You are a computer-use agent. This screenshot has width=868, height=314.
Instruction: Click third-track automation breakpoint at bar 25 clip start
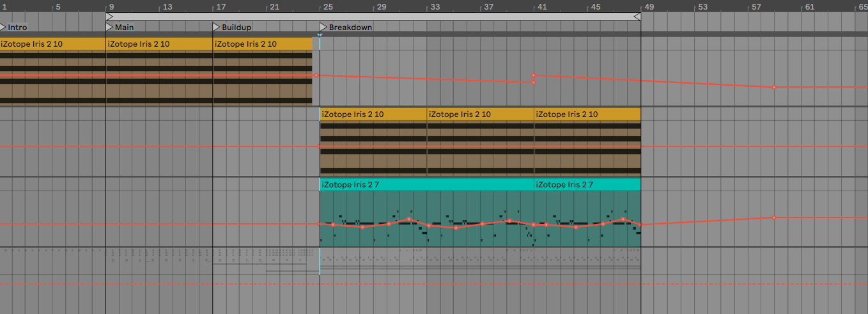(320, 224)
